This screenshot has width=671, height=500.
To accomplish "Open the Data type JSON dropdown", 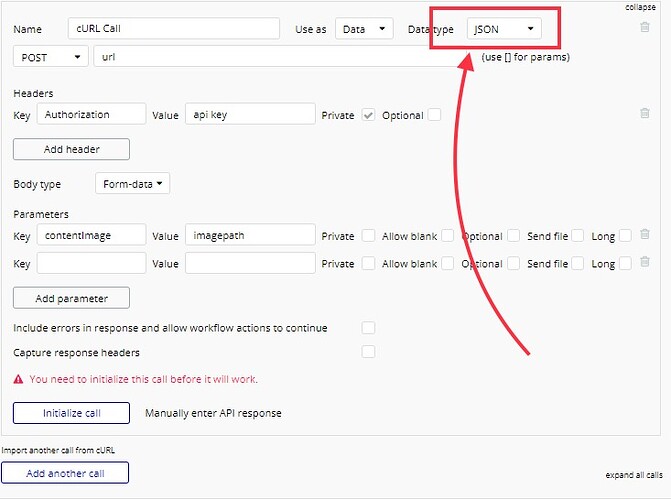I will click(x=504, y=29).
